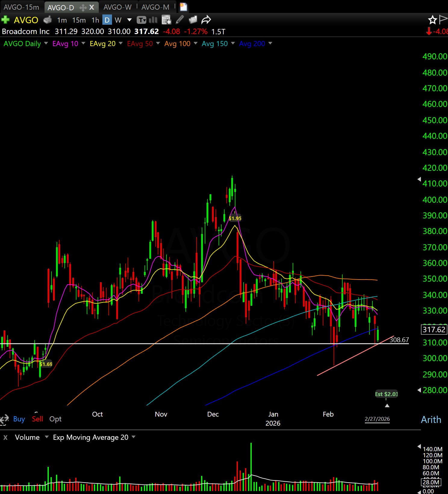Image resolution: width=448 pixels, height=494 pixels.
Task: Switch timeframe to 15m
Action: tap(79, 20)
